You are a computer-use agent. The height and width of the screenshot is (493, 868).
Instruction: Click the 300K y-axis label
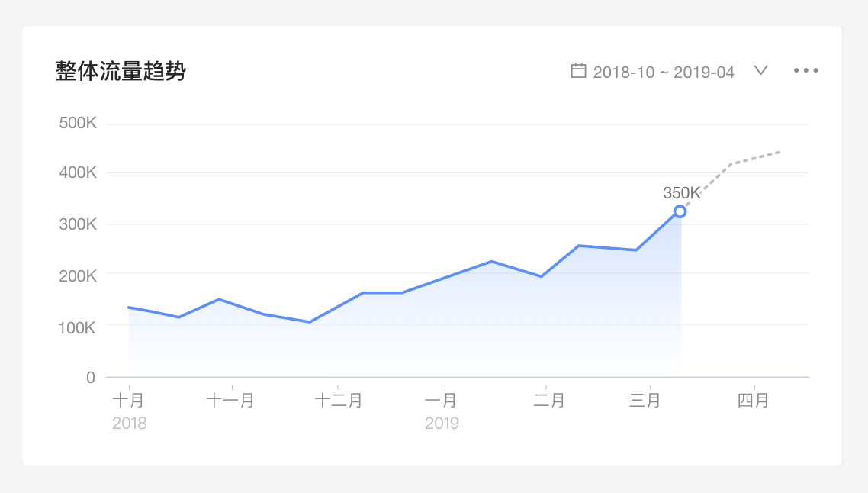pyautogui.click(x=78, y=224)
